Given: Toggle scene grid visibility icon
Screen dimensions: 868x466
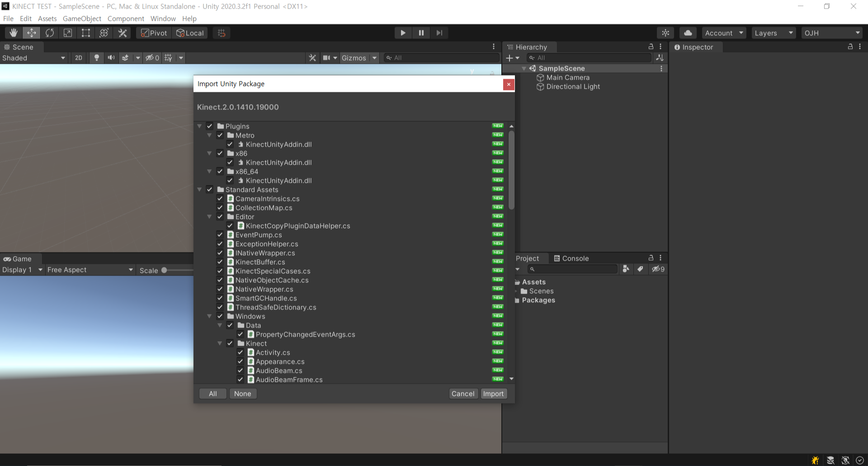Looking at the screenshot, I should pyautogui.click(x=168, y=57).
